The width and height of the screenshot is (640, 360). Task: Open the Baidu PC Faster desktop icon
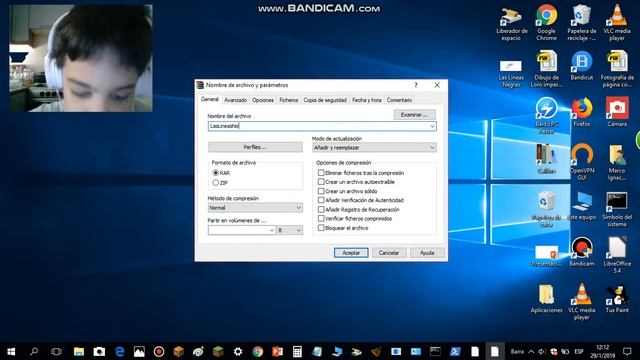pos(547,116)
